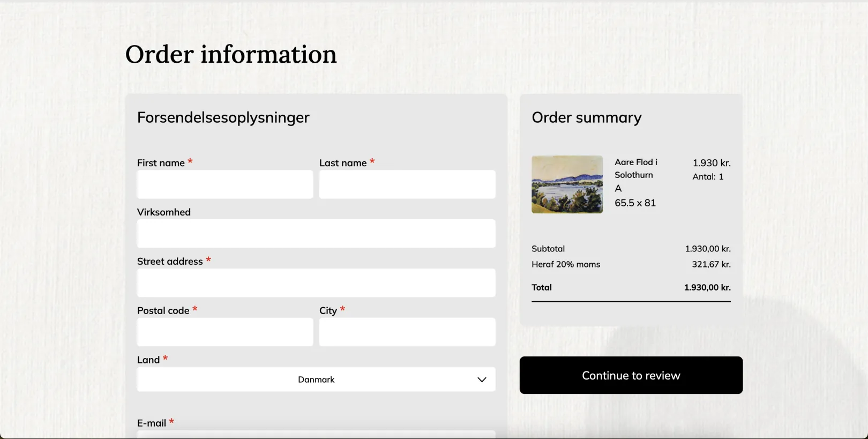This screenshot has height=439, width=868.
Task: Click the Forsendelsesoplysninger heading
Action: coord(223,118)
